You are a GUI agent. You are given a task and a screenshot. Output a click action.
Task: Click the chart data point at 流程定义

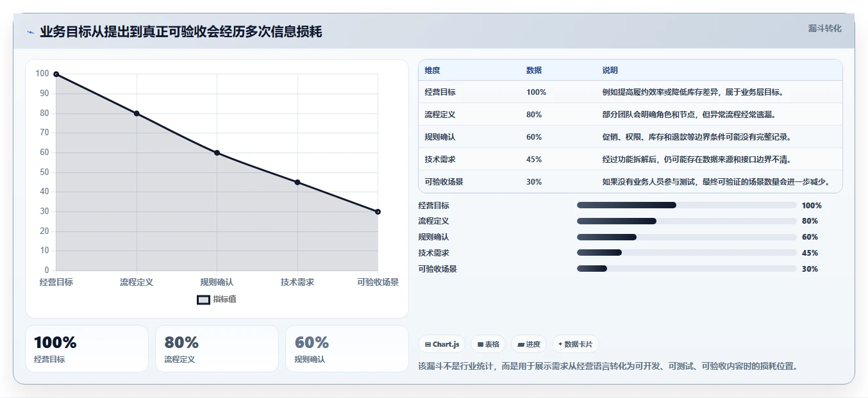click(137, 113)
